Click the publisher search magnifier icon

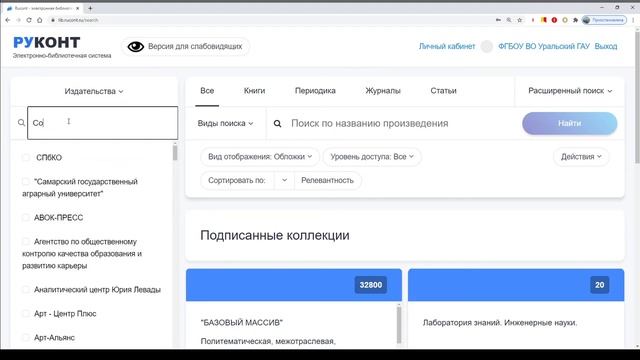pos(21,122)
